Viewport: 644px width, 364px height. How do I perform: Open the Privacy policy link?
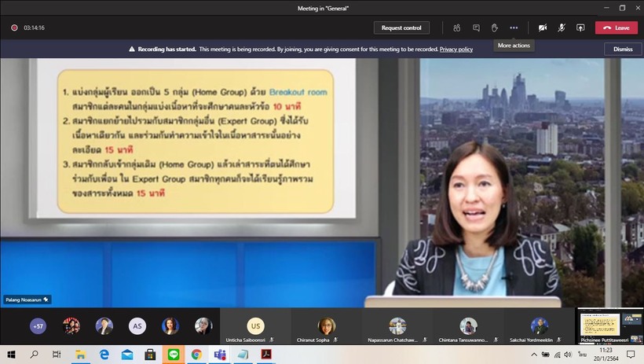[456, 49]
